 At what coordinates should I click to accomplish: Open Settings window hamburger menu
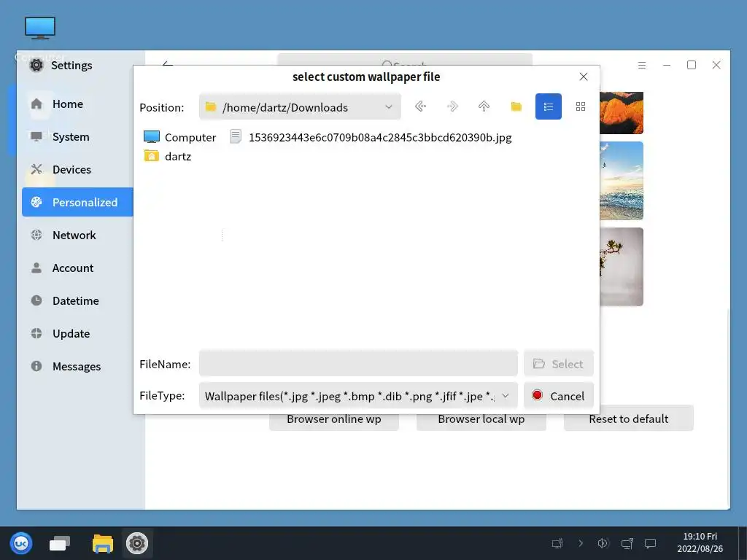[642, 65]
